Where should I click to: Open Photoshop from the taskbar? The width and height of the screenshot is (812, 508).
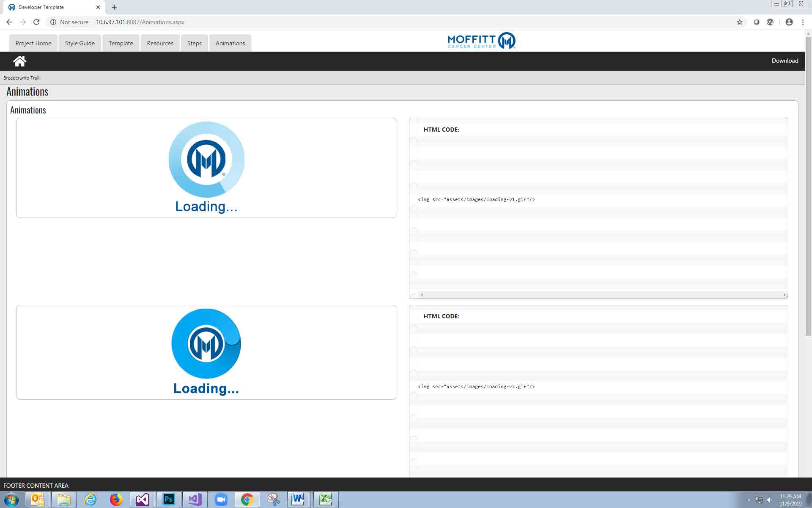point(168,500)
